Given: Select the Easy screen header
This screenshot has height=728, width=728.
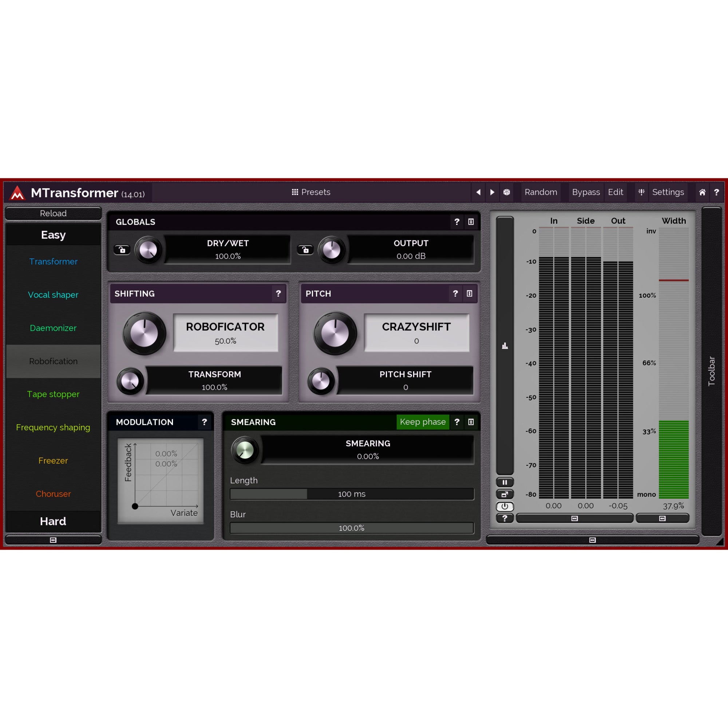Looking at the screenshot, I should click(x=53, y=235).
